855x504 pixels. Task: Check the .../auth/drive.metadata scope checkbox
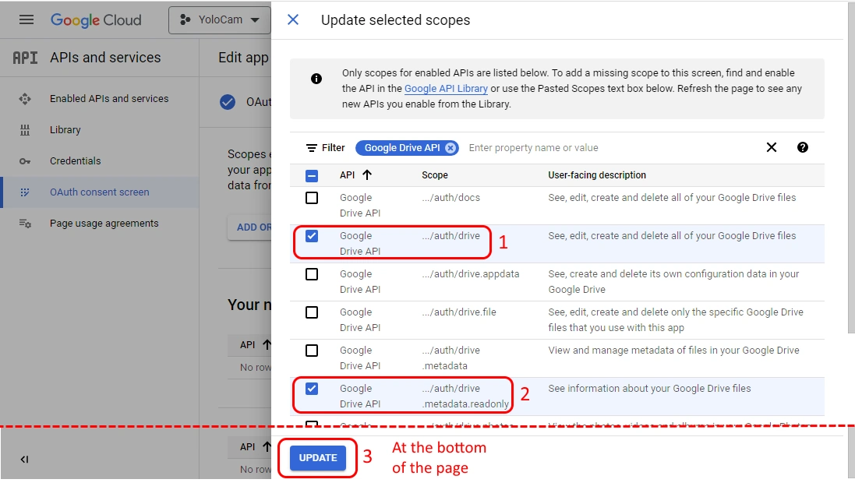pos(311,351)
